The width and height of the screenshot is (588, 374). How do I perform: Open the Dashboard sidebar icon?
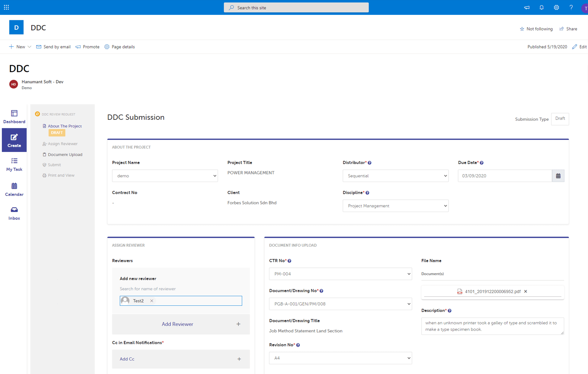pyautogui.click(x=14, y=117)
